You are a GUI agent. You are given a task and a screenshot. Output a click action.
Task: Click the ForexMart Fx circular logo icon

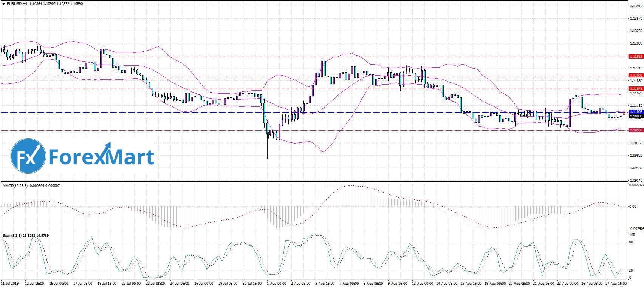(28, 156)
